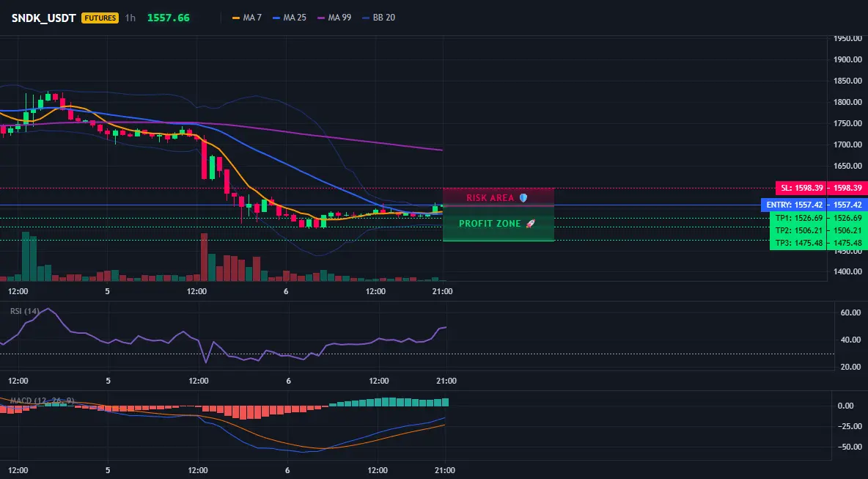
Task: Click 1950.00 on the price axis
Action: tap(847, 39)
